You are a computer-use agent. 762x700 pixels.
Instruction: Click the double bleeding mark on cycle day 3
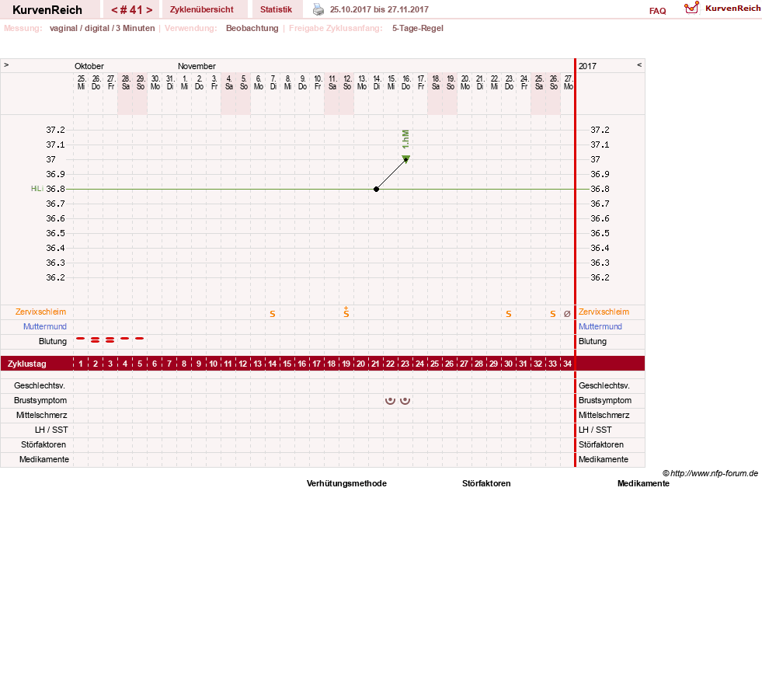point(110,340)
